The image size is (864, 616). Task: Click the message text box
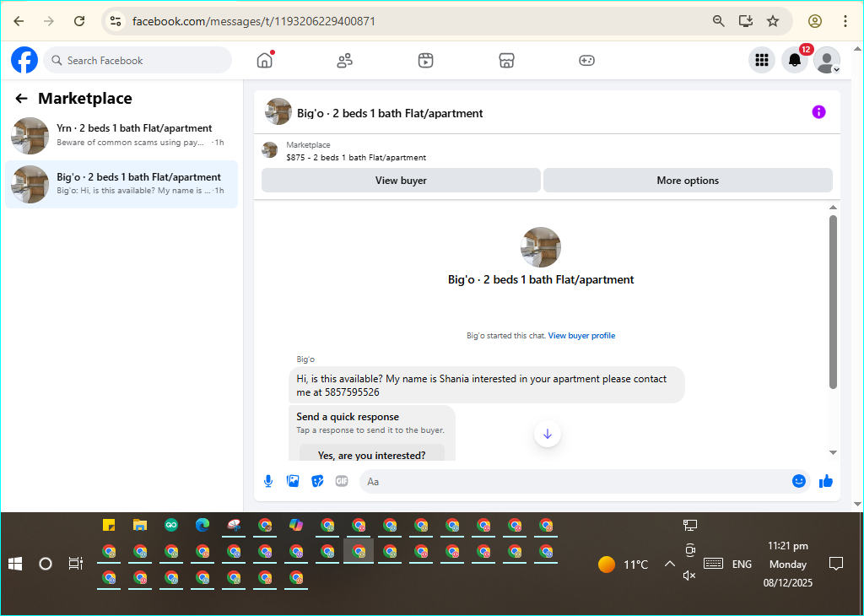click(573, 482)
